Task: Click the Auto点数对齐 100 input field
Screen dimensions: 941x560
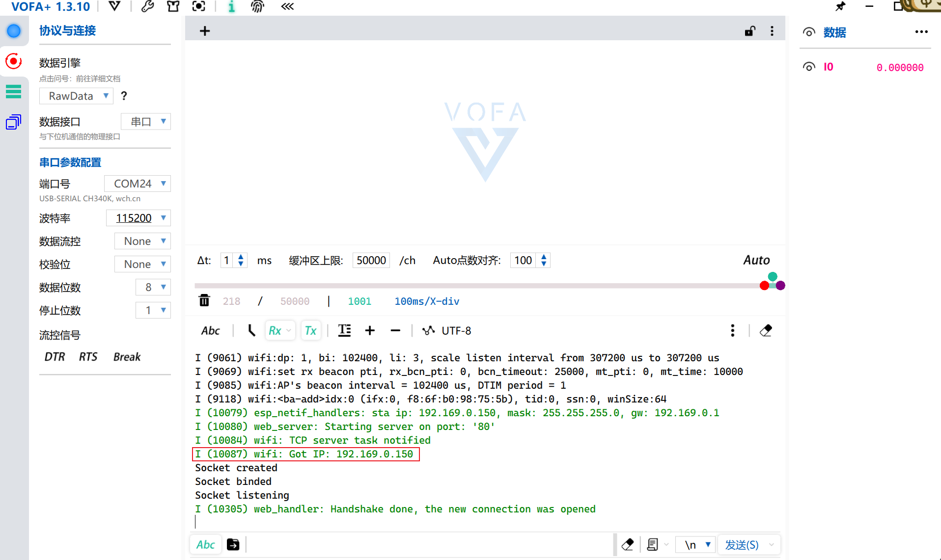Action: [x=524, y=260]
